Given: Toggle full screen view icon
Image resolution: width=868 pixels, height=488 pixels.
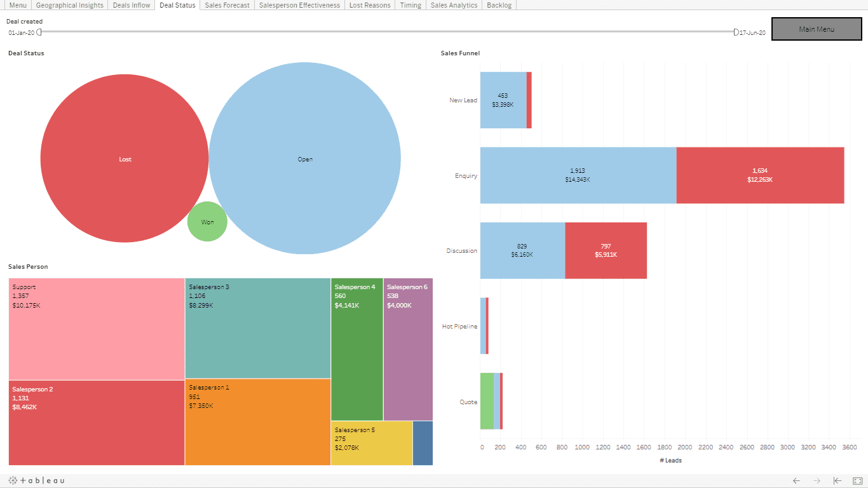Looking at the screenshot, I should pos(857,481).
